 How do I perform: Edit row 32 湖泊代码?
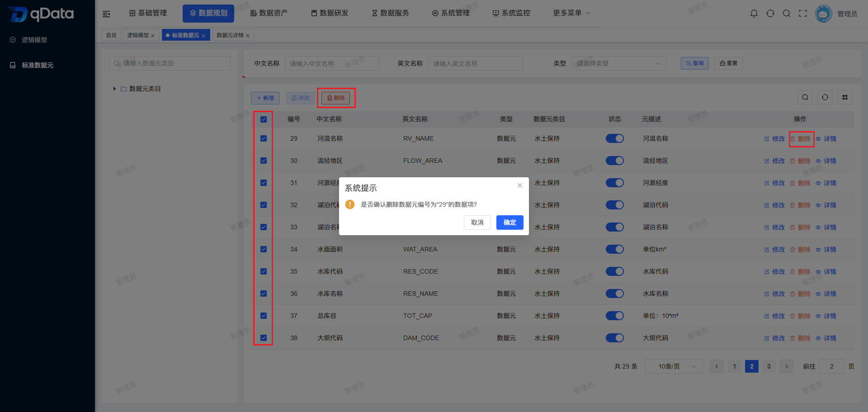(x=774, y=205)
